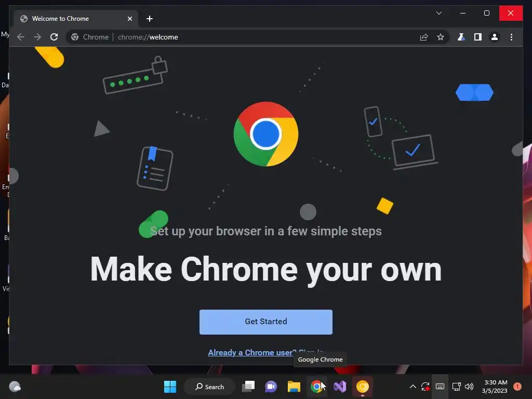Open the touch keyboard tray icon
Screen dimensions: 532x399
tap(440, 387)
